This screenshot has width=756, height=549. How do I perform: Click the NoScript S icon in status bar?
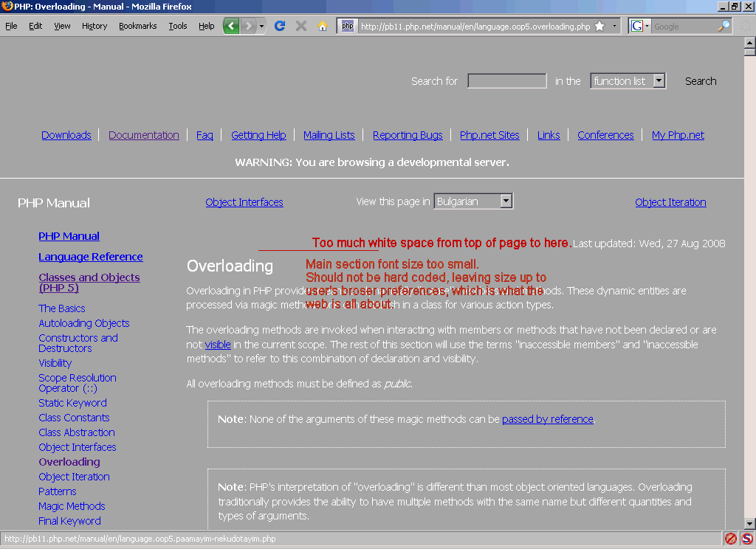(x=747, y=539)
